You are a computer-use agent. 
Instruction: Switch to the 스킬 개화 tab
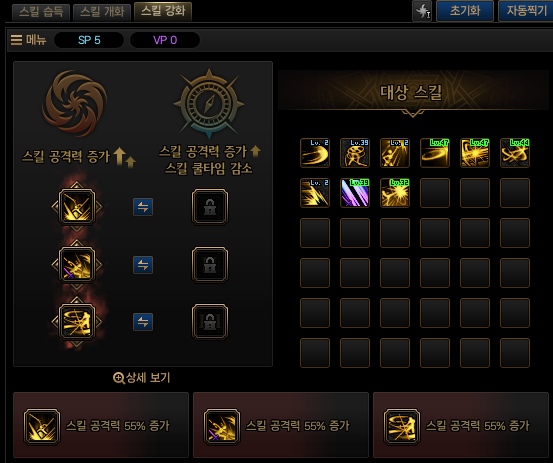pyautogui.click(x=102, y=12)
